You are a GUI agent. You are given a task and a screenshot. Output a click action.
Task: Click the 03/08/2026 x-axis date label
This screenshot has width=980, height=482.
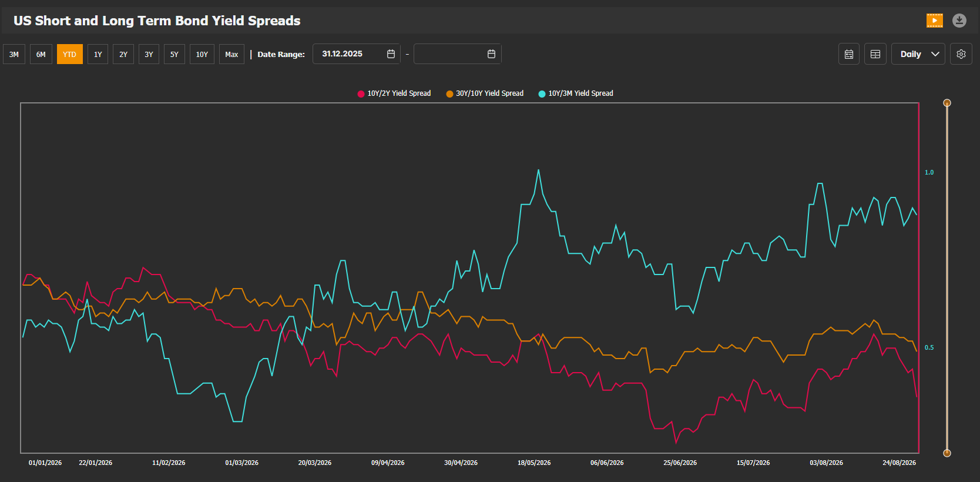pos(827,463)
